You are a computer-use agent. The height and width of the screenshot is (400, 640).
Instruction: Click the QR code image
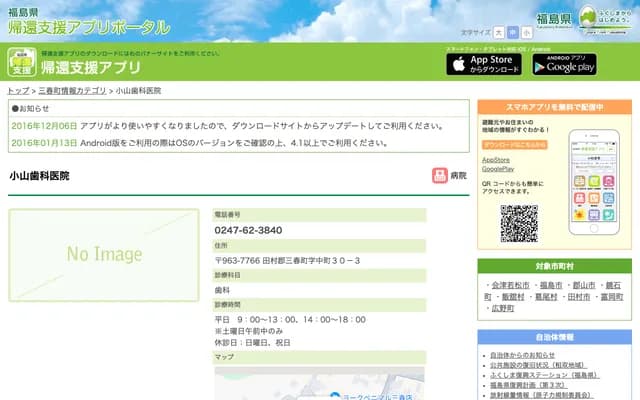519,223
